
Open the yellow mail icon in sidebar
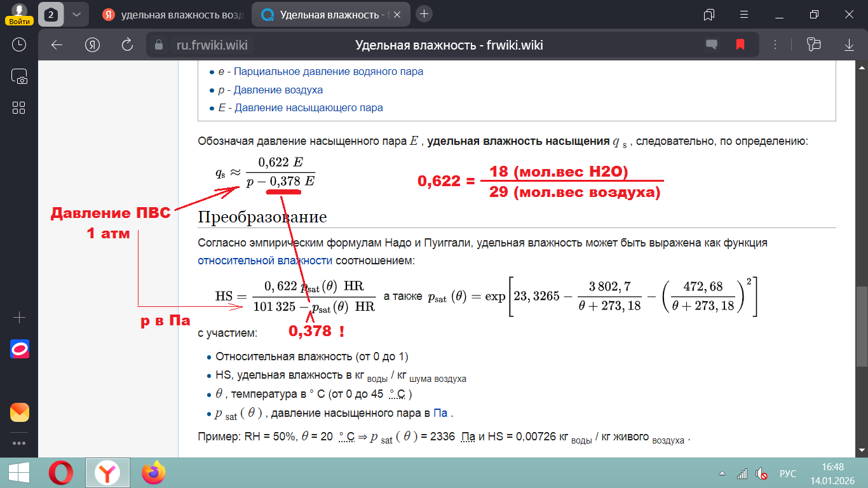pyautogui.click(x=19, y=412)
